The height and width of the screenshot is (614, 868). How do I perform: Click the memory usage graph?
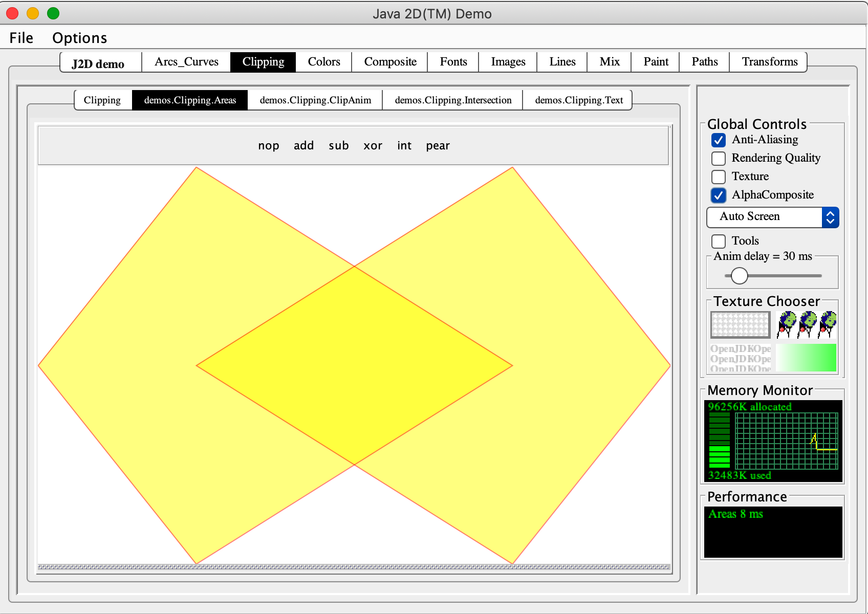[x=786, y=441]
